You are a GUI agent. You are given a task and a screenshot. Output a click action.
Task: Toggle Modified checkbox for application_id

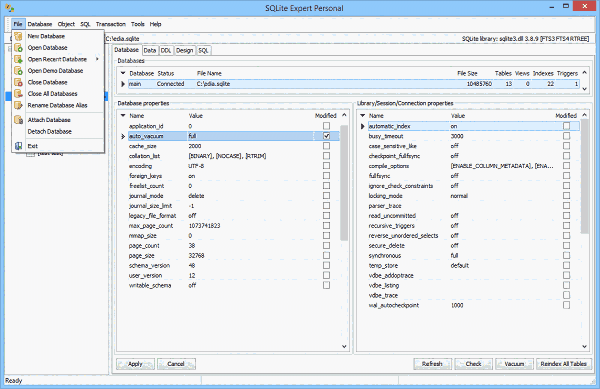click(326, 126)
